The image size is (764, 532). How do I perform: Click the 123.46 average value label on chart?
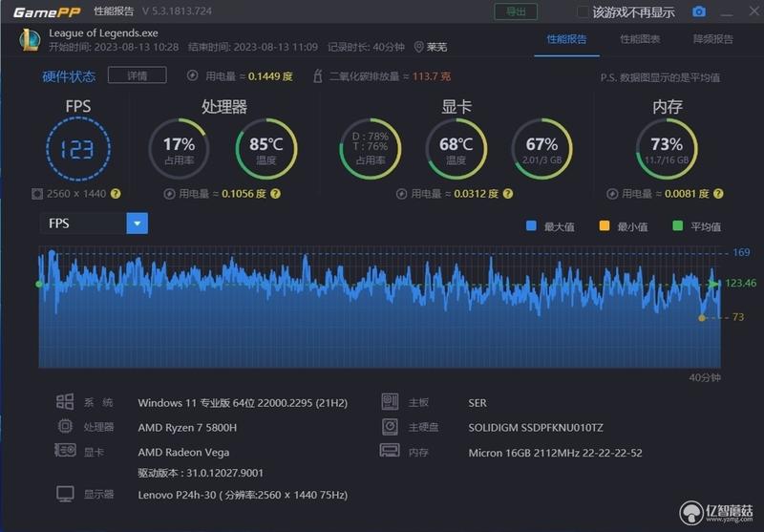coord(741,283)
